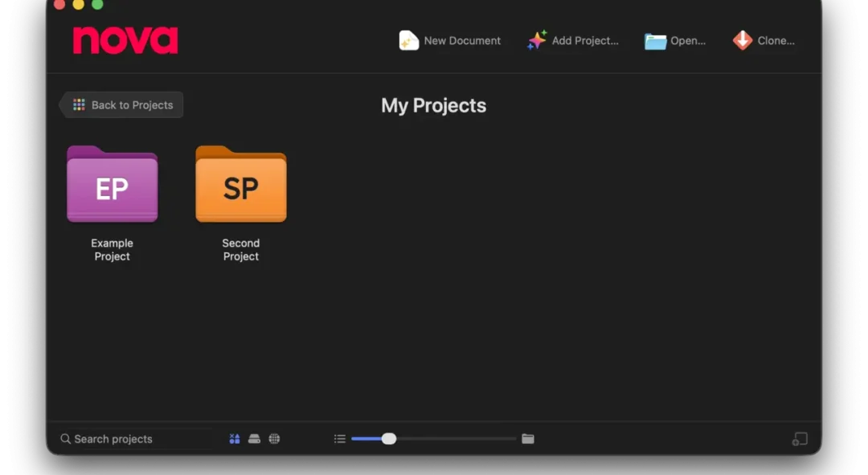The width and height of the screenshot is (868, 475).
Task: Switch to list view icon
Action: pos(340,439)
